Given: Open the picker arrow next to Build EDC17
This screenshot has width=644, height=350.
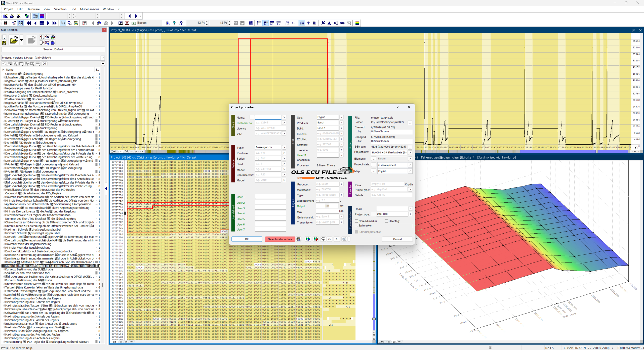Looking at the screenshot, I should coord(341,128).
